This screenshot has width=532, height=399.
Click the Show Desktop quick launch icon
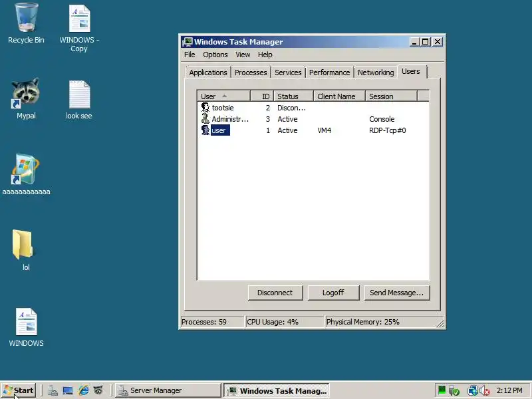coord(68,390)
